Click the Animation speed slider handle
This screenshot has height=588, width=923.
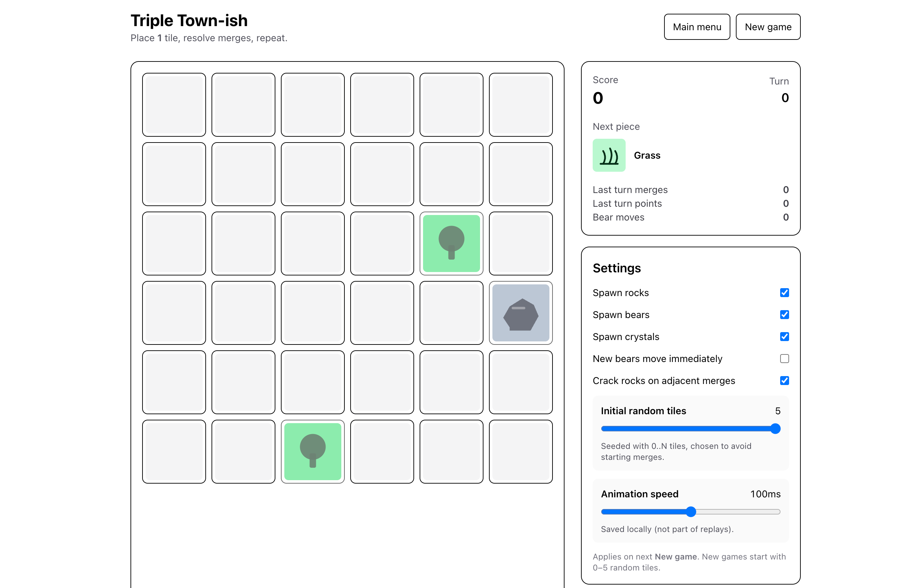tap(691, 512)
